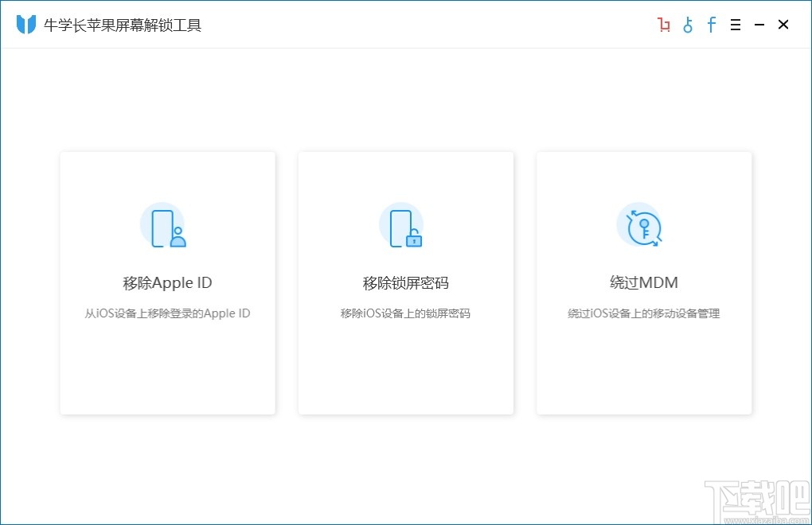Open the 'f' feedback icon in title bar
Screen dimensions: 812x525
click(x=711, y=25)
